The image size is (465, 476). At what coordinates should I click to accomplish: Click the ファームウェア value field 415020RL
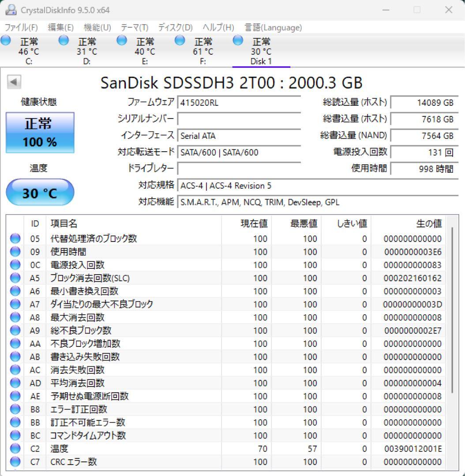(x=238, y=102)
